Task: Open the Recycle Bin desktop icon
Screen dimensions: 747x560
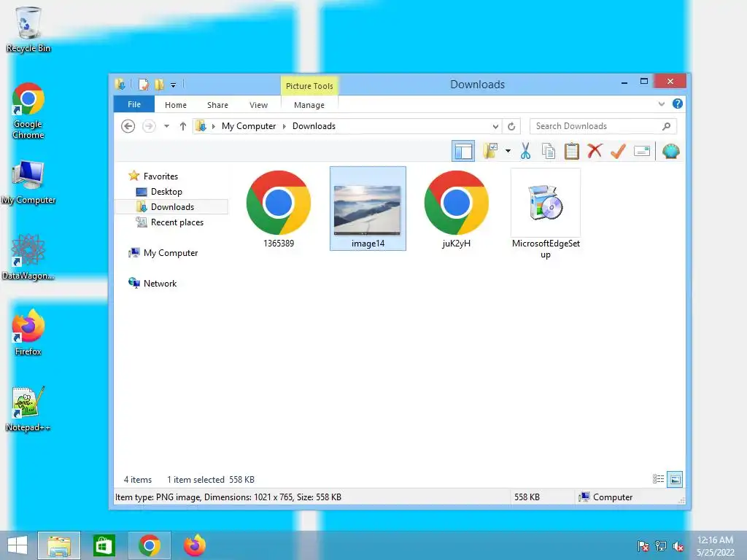Action: click(x=28, y=29)
